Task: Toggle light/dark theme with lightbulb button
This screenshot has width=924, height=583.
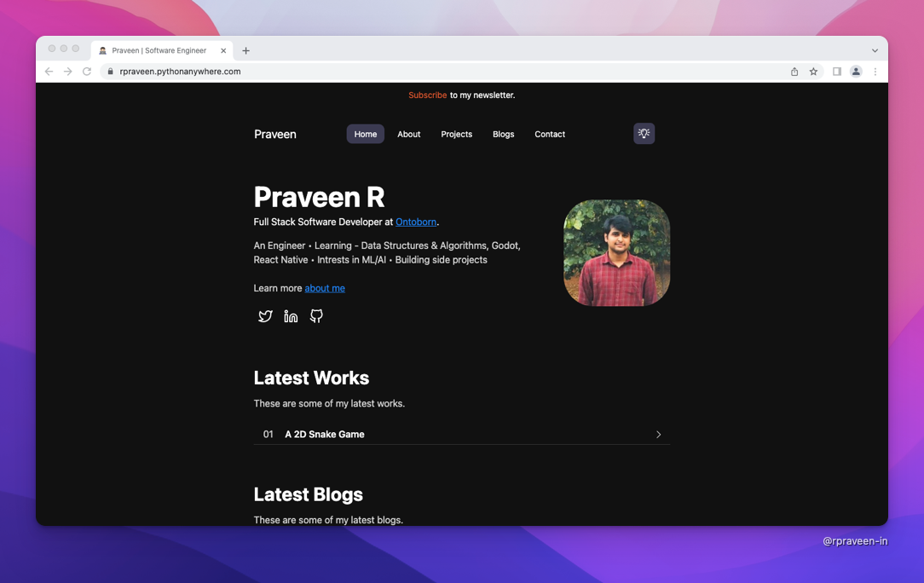Action: (x=644, y=134)
